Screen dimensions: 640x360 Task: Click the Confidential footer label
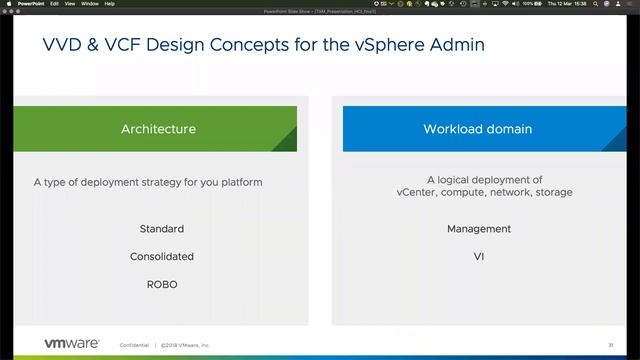tap(134, 345)
